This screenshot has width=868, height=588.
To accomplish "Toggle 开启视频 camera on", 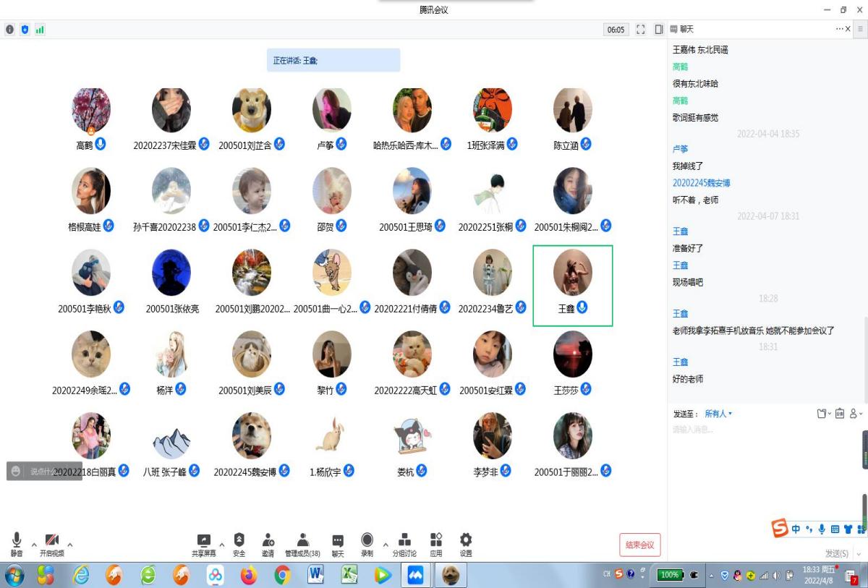I will pos(51,544).
